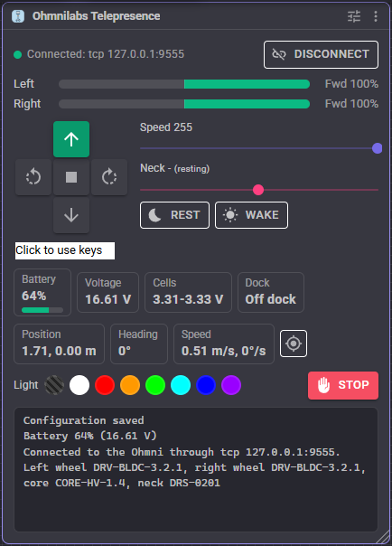Screen dimensions: 392x546
Task: Click the forward drive arrow button
Action: tap(71, 139)
